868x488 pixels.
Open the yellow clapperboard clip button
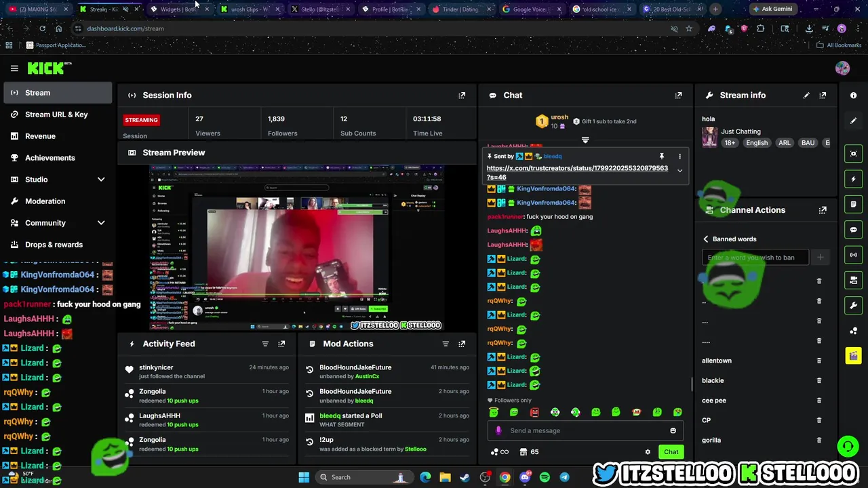click(x=854, y=355)
